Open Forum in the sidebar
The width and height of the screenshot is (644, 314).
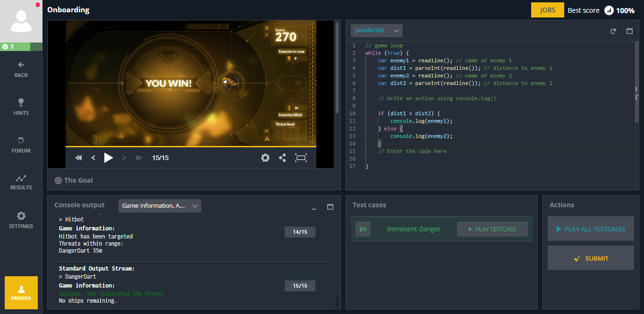pos(21,145)
